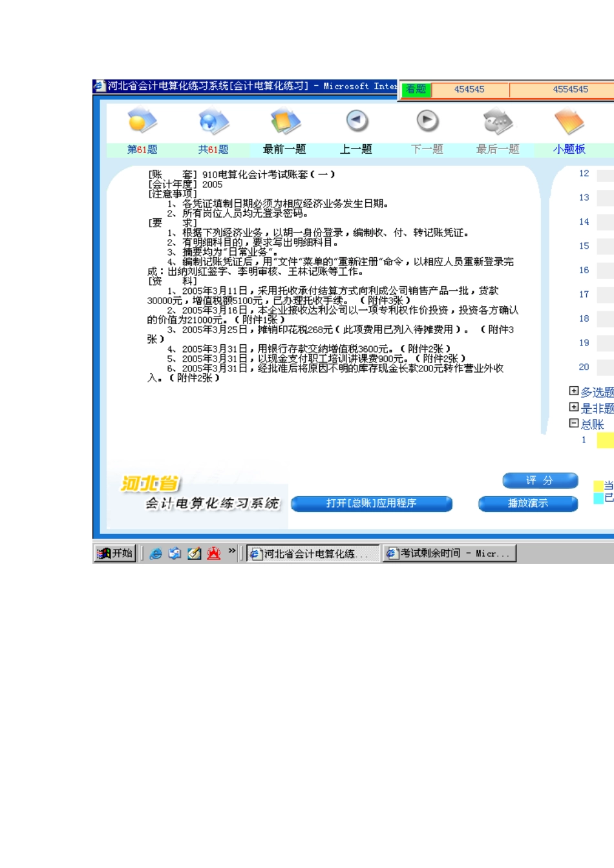Go to previous question with left arrow icon
The image size is (614, 868).
click(357, 121)
